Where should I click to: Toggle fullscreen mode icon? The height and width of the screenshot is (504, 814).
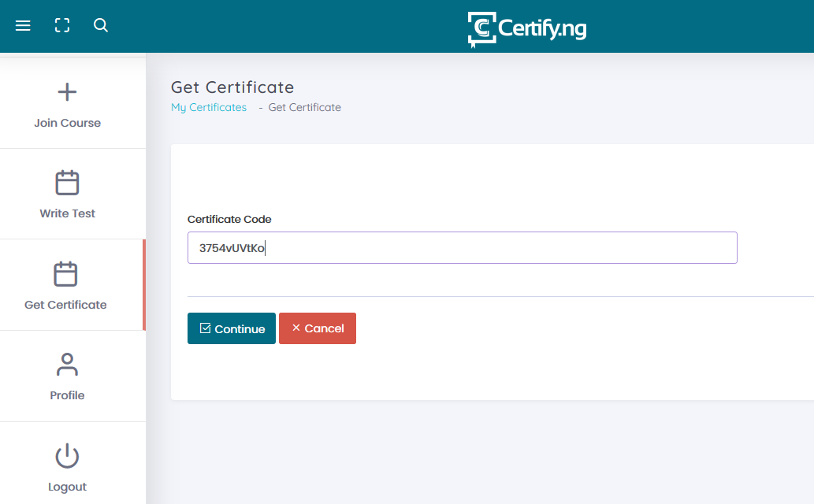pos(62,26)
